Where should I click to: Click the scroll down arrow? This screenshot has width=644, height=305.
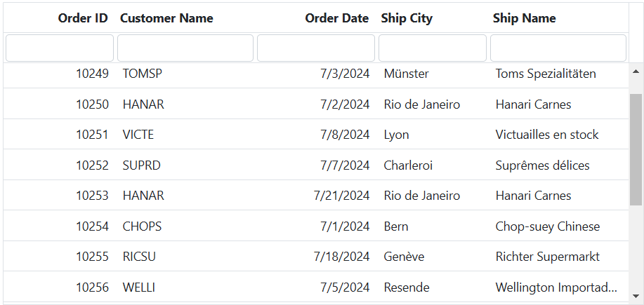pyautogui.click(x=636, y=295)
